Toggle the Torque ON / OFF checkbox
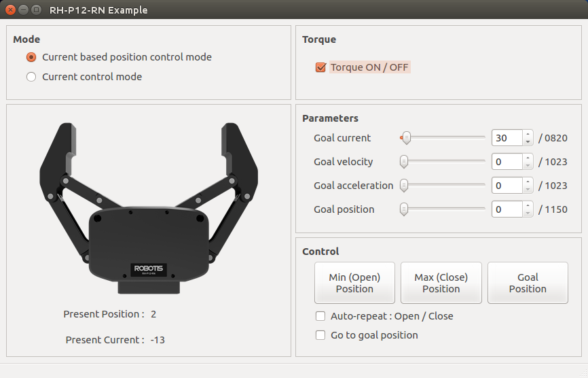The image size is (588, 378). click(x=321, y=67)
